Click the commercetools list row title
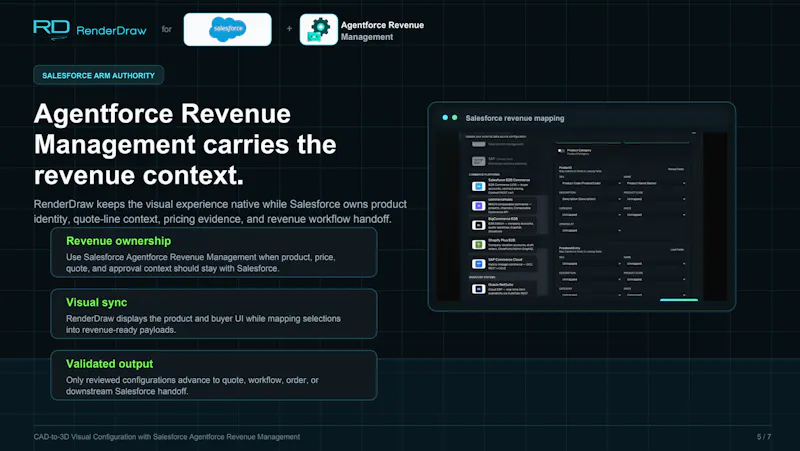The image size is (800, 451). pyautogui.click(x=501, y=199)
